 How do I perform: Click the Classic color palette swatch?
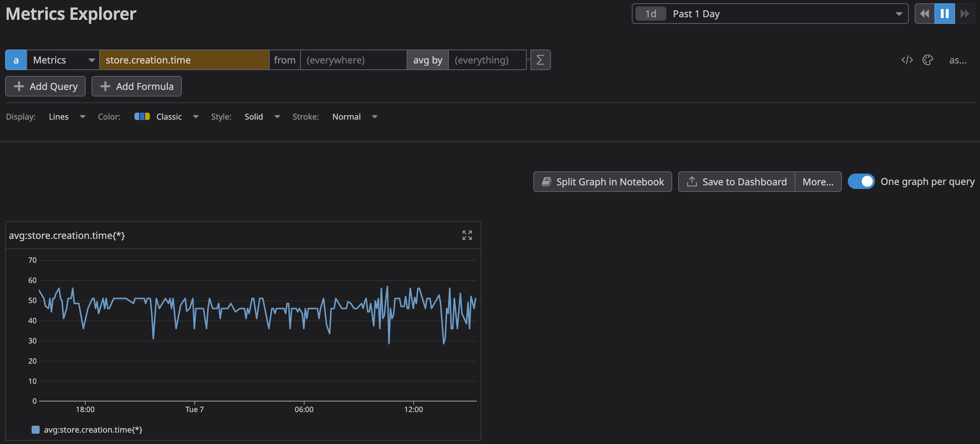pyautogui.click(x=142, y=117)
